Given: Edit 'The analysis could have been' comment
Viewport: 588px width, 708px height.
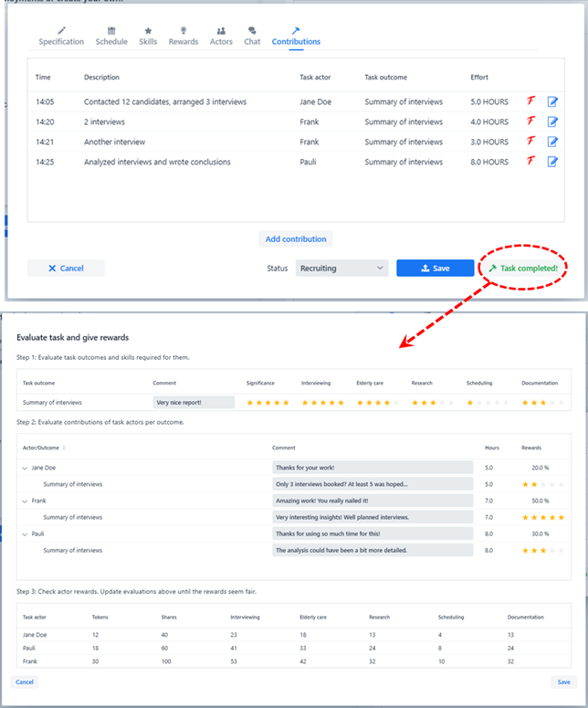Looking at the screenshot, I should point(373,550).
